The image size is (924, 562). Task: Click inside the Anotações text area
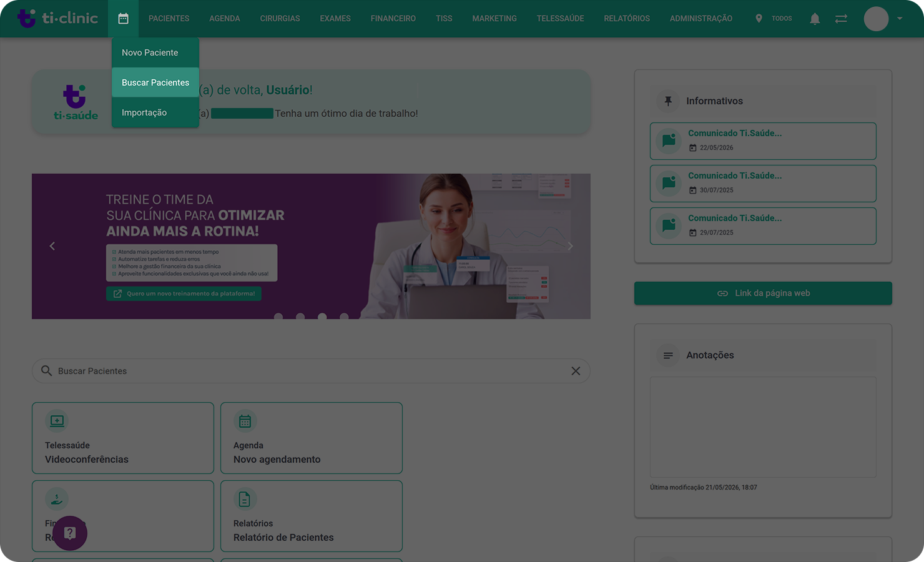pyautogui.click(x=763, y=427)
